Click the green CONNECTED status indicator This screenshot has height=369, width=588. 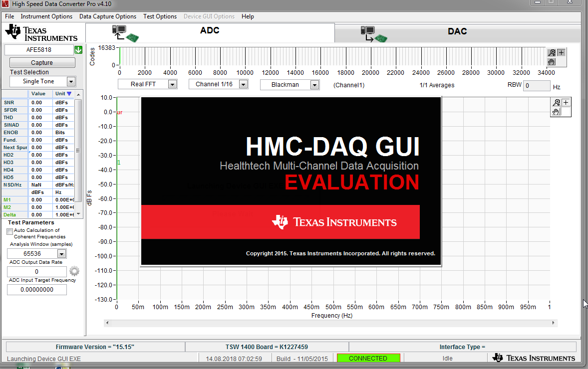tap(368, 358)
